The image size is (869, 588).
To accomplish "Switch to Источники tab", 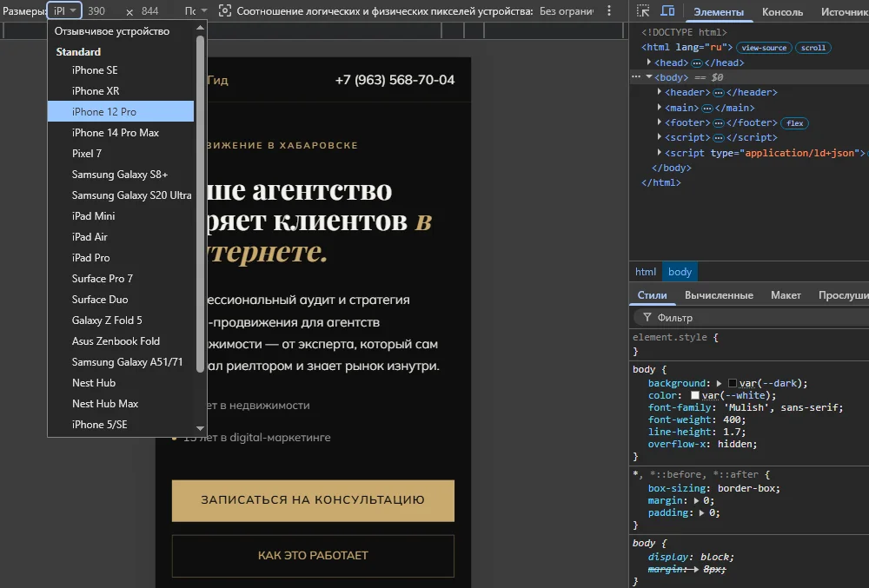I will 844,11.
